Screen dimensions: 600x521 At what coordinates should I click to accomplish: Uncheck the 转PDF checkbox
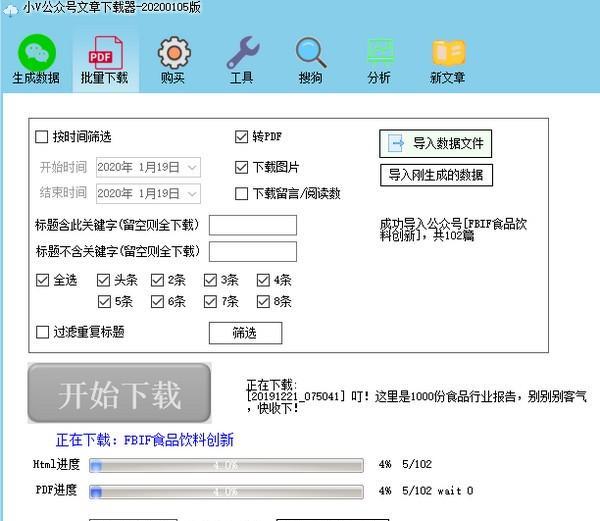(241, 137)
